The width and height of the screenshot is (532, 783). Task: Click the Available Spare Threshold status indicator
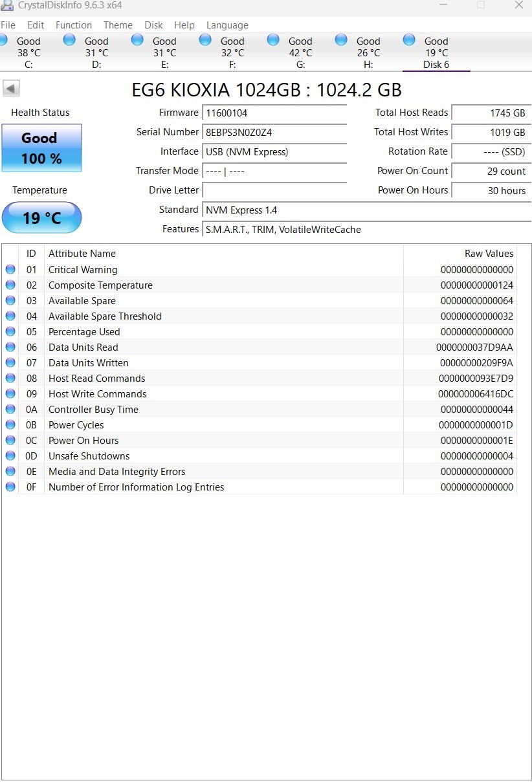[10, 316]
